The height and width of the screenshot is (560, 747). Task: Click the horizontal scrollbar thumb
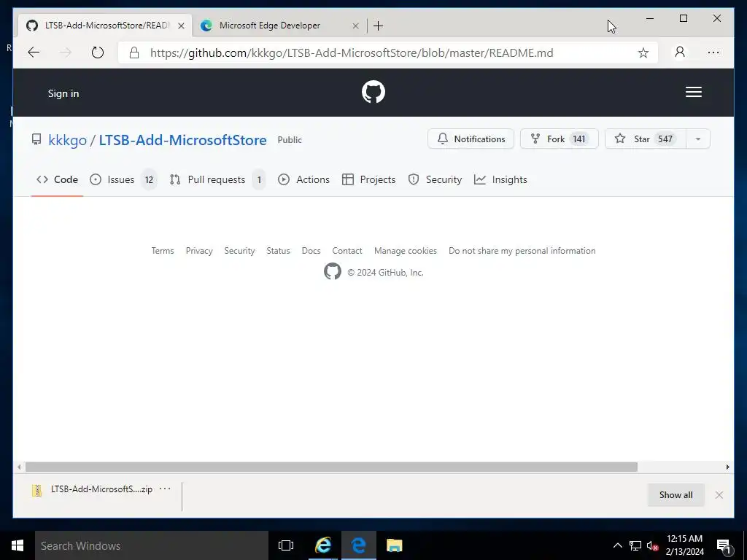pyautogui.click(x=331, y=467)
